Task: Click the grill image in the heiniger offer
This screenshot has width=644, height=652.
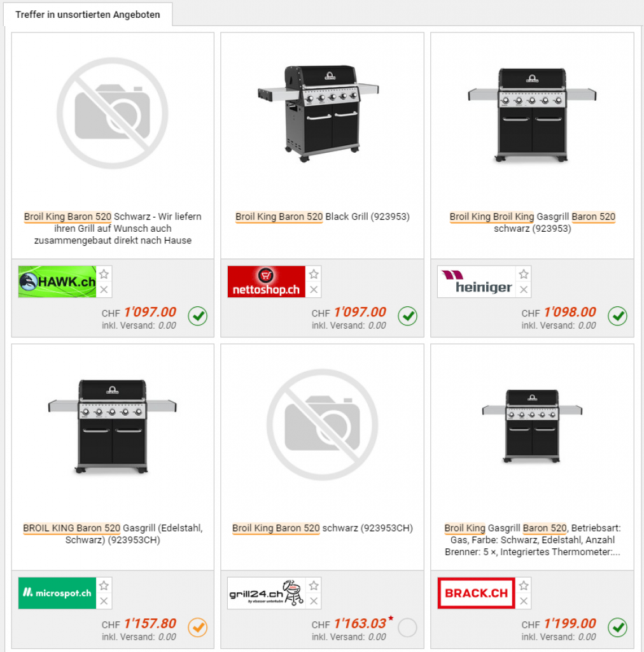Action: pos(532,115)
